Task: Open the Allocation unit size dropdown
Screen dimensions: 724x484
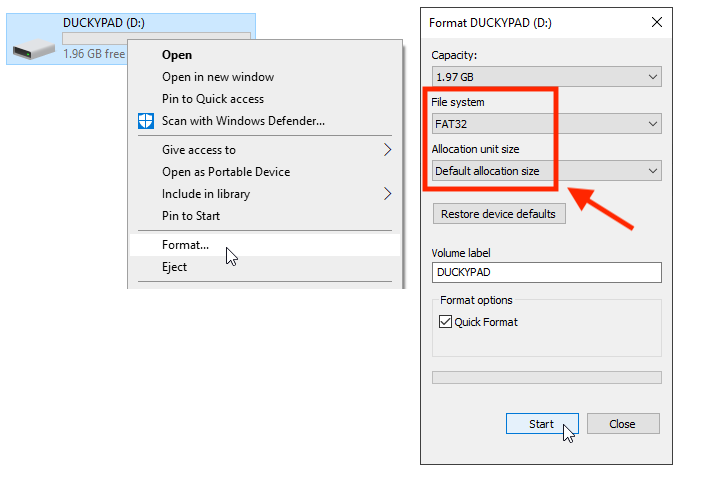Action: click(547, 171)
